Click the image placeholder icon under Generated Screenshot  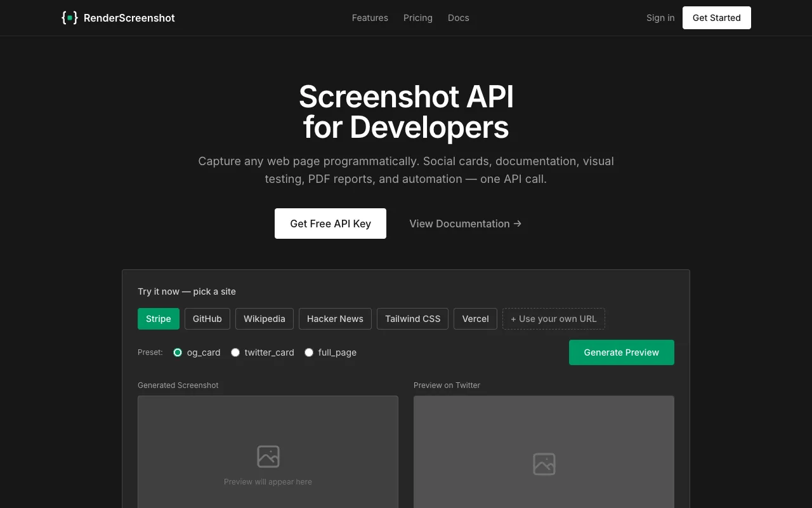(268, 457)
